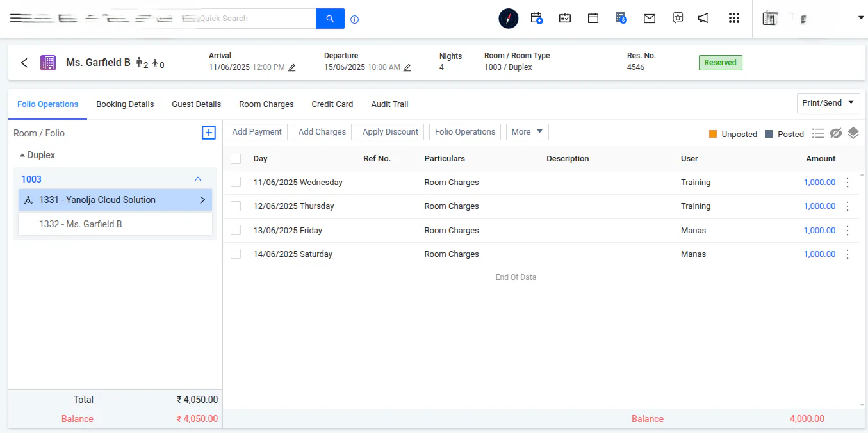The width and height of the screenshot is (868, 433).
Task: Edit the departure date pencil icon
Action: click(407, 67)
